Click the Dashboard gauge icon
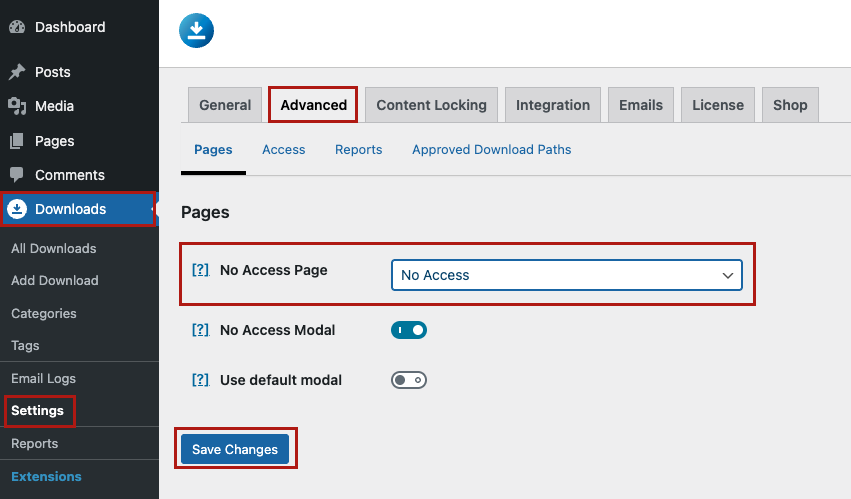The height and width of the screenshot is (499, 851). (x=17, y=27)
